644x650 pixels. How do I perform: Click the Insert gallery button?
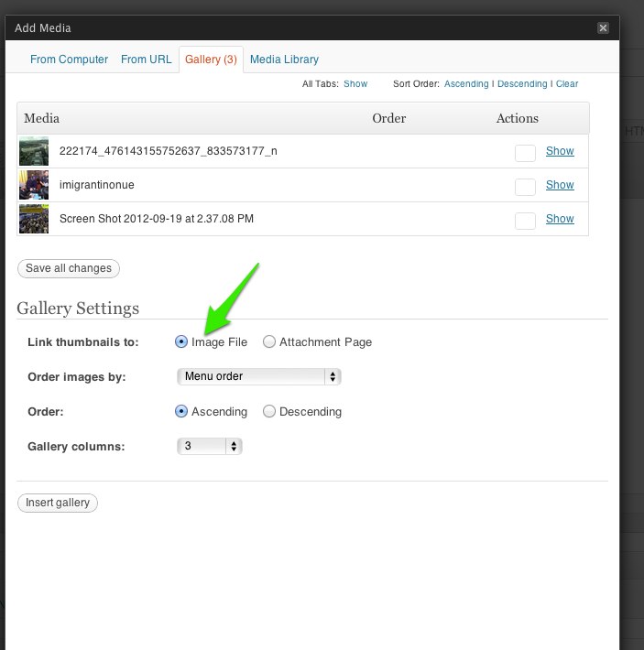coord(58,503)
